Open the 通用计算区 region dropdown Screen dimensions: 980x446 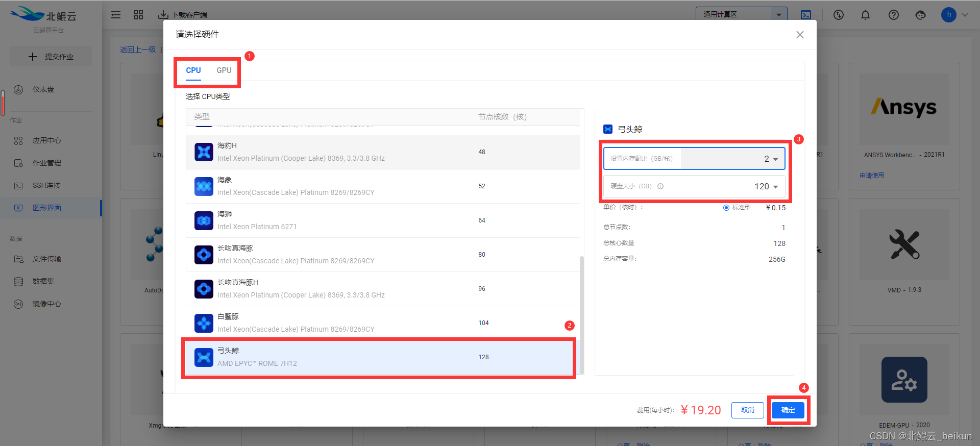pos(741,14)
